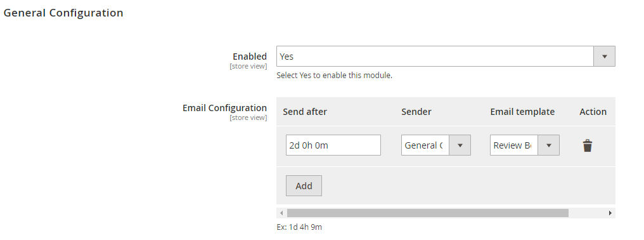Click the Select Yes to enable help text
644x240 pixels.
click(334, 76)
